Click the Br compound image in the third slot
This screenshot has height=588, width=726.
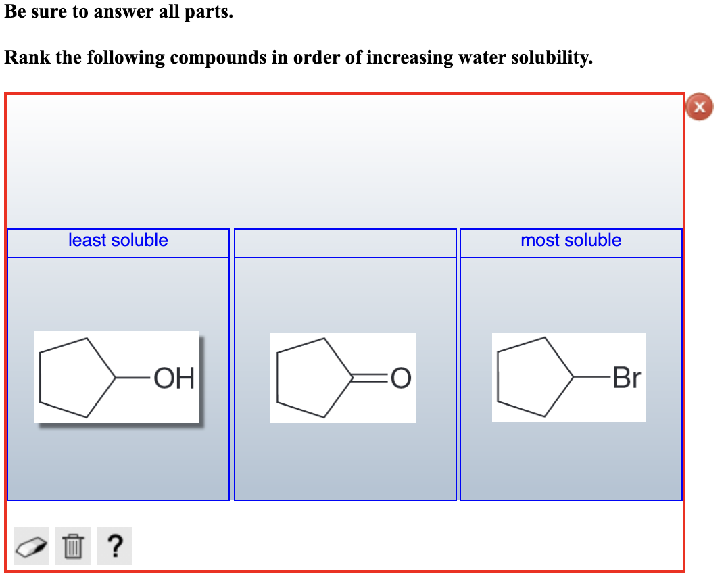point(570,377)
